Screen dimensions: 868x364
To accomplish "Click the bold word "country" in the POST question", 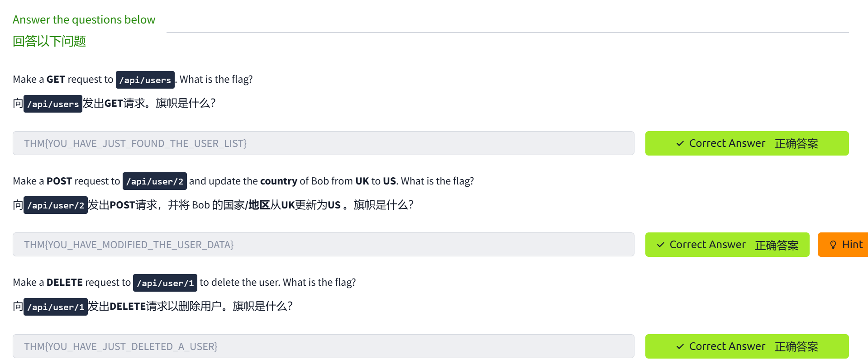I will coord(278,181).
